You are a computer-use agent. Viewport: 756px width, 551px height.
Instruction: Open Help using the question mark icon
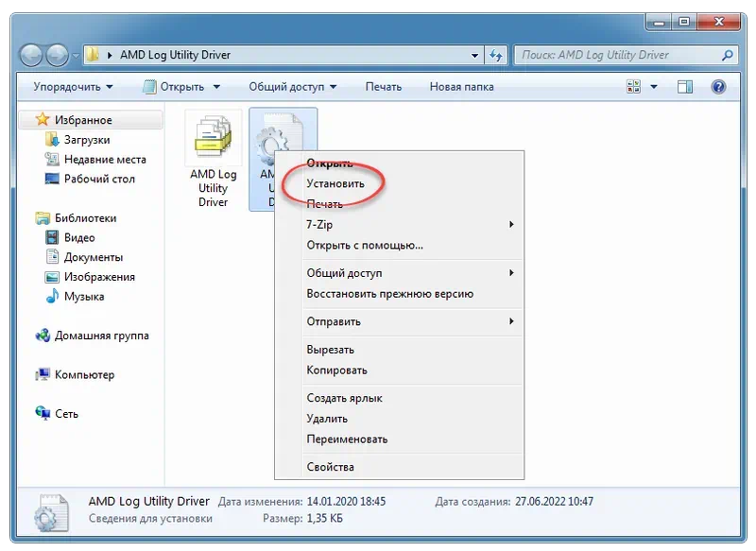[x=718, y=86]
